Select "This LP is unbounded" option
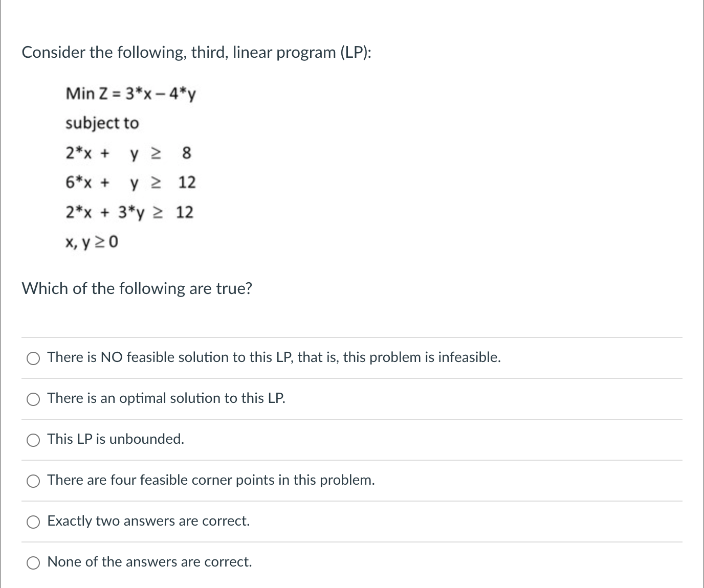This screenshot has height=588, width=704. [33, 439]
